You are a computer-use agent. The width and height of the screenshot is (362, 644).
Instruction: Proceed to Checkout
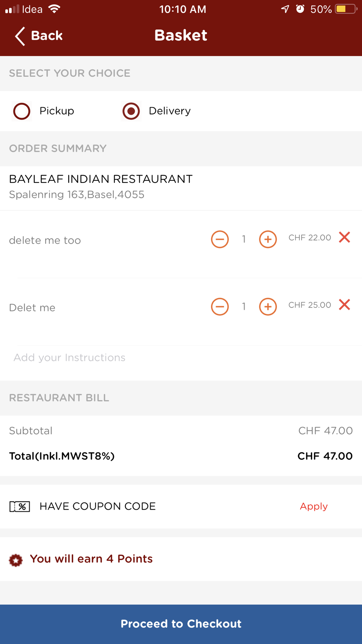click(181, 624)
